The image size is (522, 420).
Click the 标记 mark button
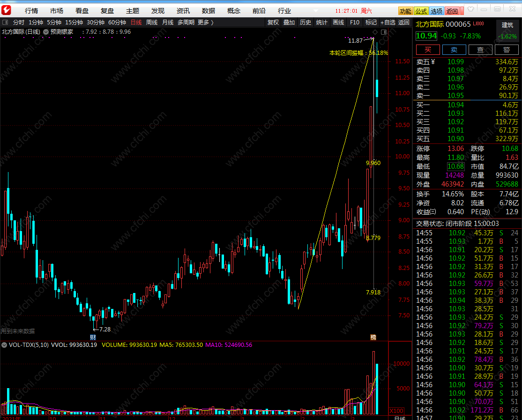(x=371, y=22)
